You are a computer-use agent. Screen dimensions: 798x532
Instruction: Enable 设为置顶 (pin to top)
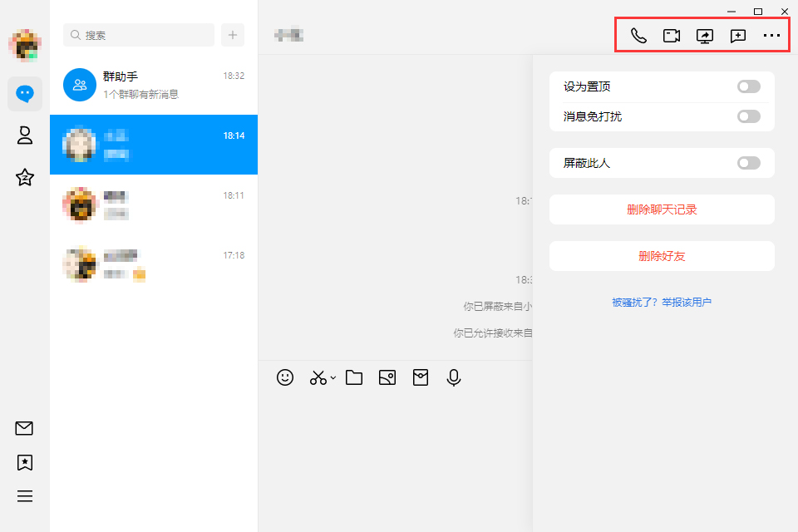pos(748,86)
